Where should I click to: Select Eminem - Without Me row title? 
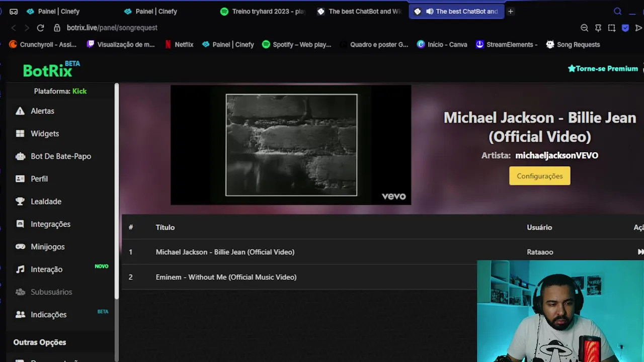coord(226,277)
